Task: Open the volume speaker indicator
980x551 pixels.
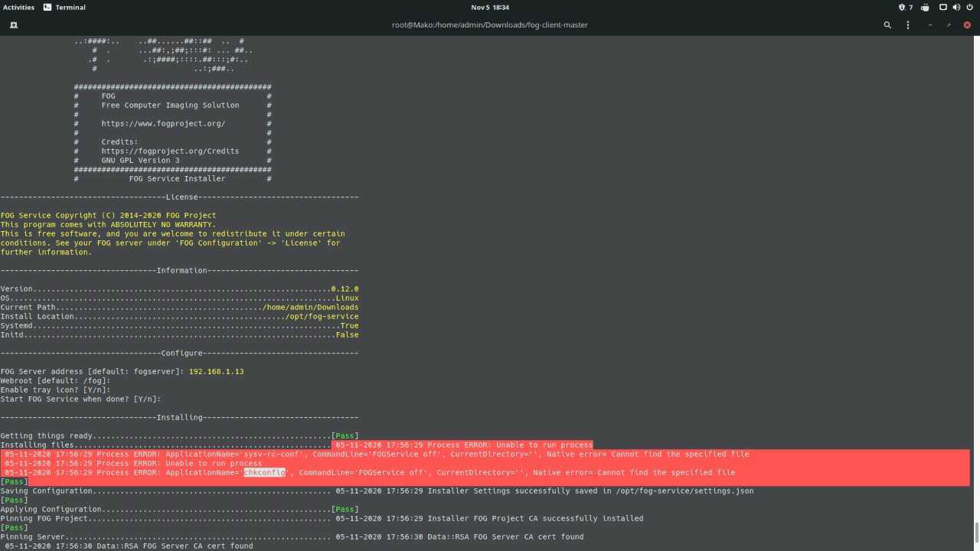Action: pos(956,7)
